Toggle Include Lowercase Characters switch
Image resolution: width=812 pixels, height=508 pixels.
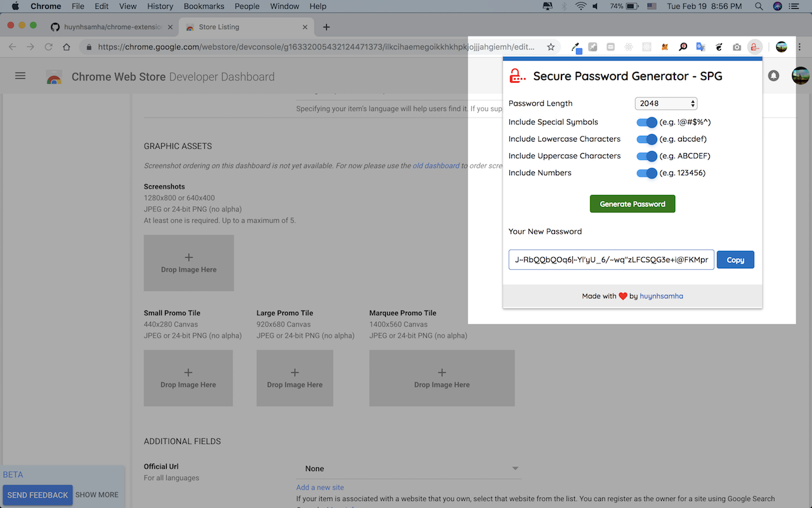coord(646,139)
